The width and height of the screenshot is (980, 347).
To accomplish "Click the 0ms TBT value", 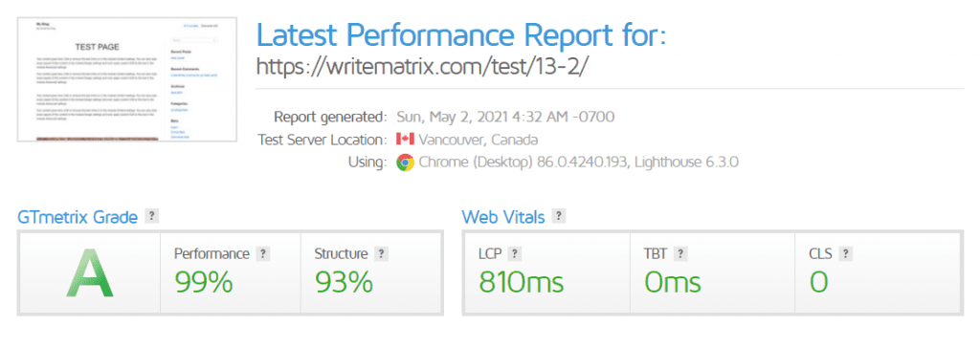I will 673,282.
